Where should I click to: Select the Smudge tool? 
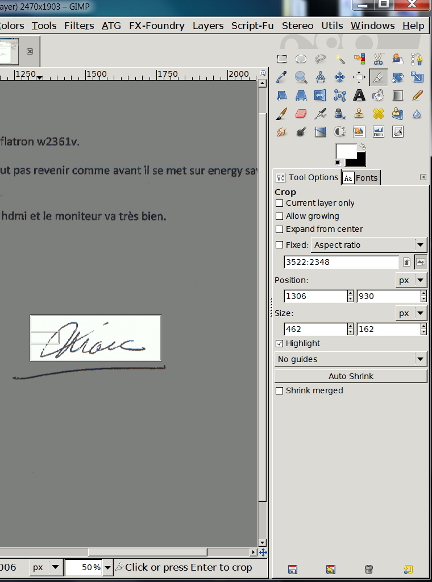(282, 132)
